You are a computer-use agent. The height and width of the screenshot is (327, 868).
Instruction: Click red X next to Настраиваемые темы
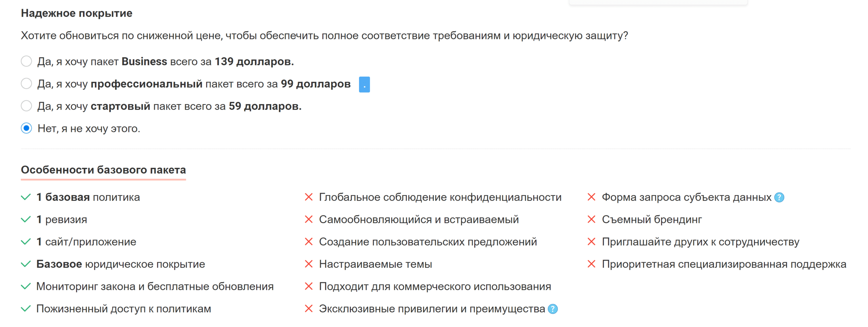[x=309, y=264]
